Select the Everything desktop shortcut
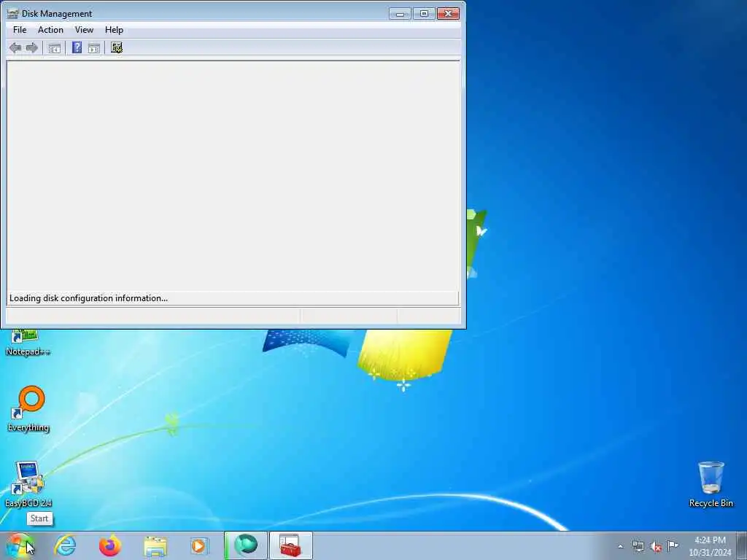 coord(28,409)
